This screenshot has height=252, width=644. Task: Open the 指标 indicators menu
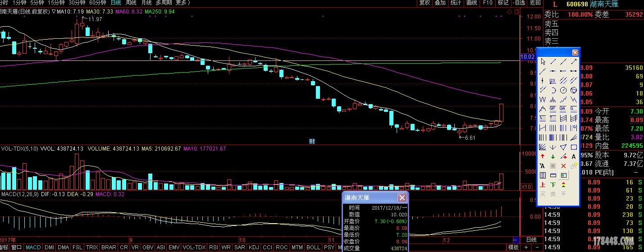[4, 247]
